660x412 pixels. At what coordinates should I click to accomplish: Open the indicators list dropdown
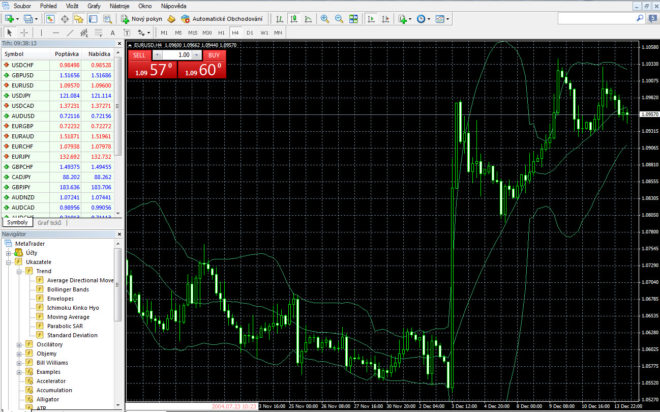pos(405,19)
